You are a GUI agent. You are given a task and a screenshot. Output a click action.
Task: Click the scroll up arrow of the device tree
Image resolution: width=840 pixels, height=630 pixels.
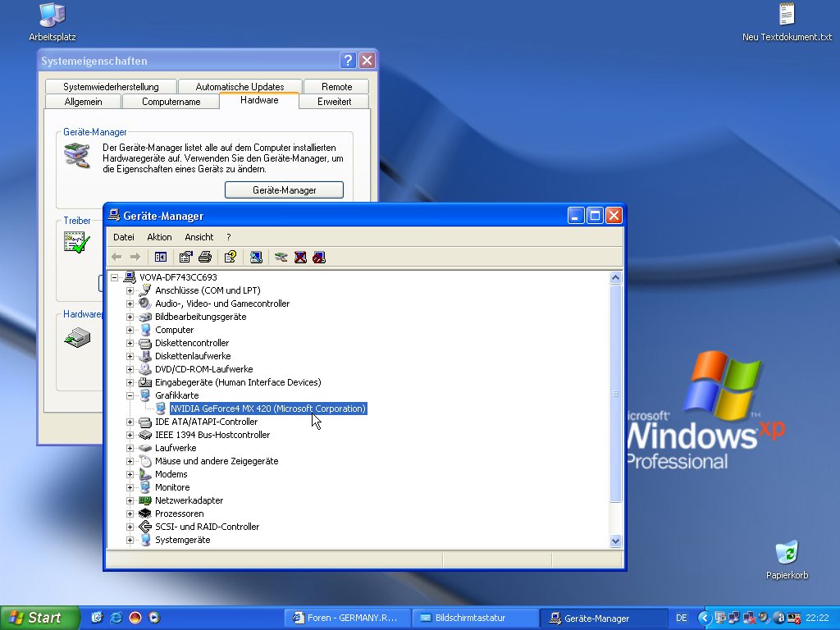click(615, 277)
